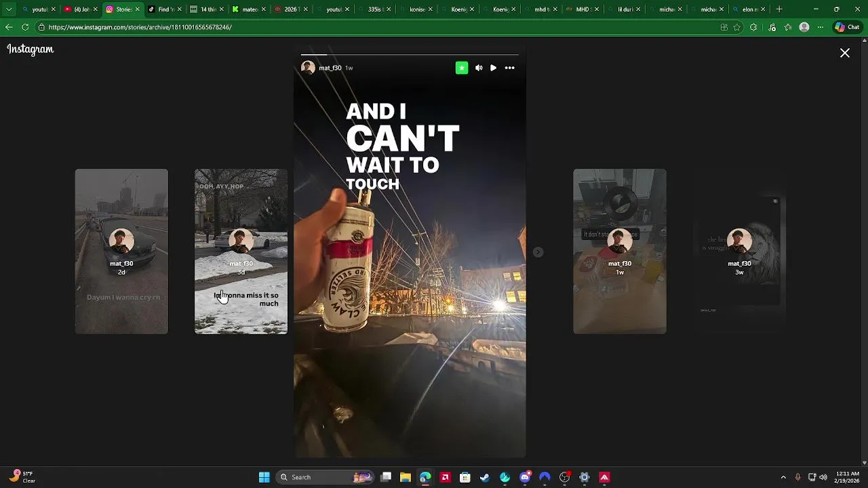This screenshot has height=488, width=868.
Task: Click the story progress bar at top
Action: click(410, 54)
